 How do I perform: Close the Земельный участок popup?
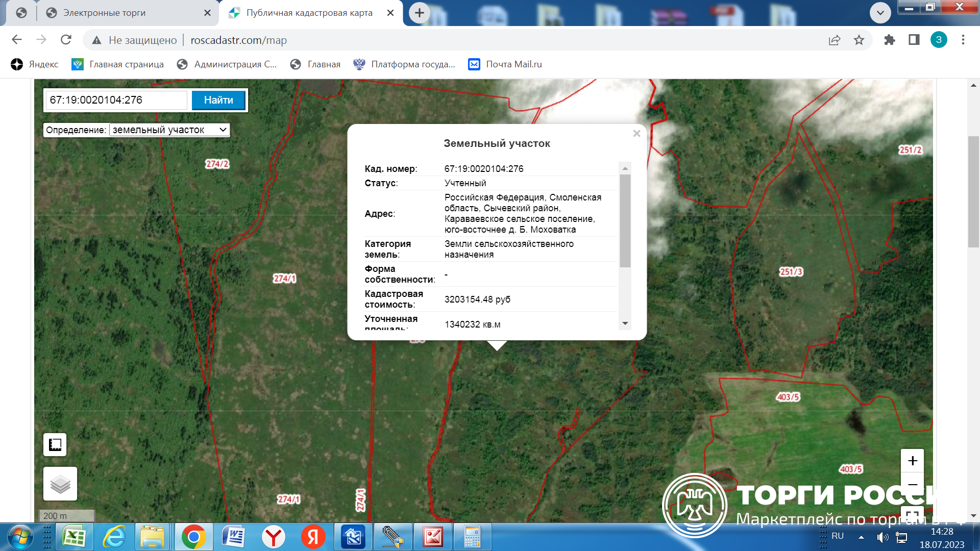[x=636, y=134]
